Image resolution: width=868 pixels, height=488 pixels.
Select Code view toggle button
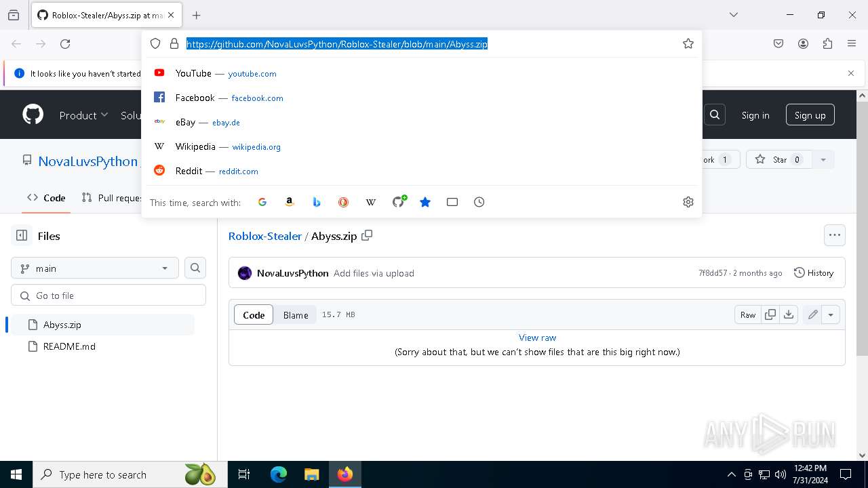point(254,314)
